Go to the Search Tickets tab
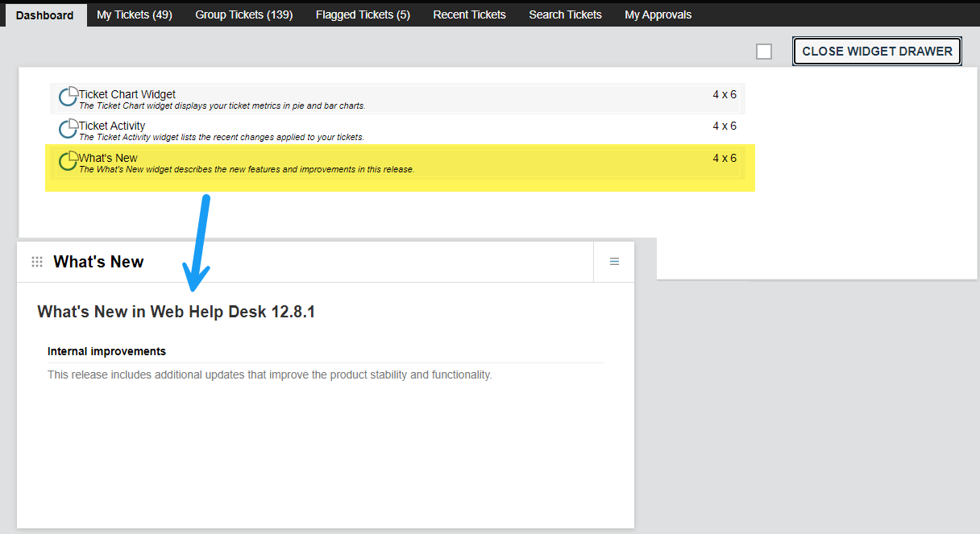980x534 pixels. 565,14
